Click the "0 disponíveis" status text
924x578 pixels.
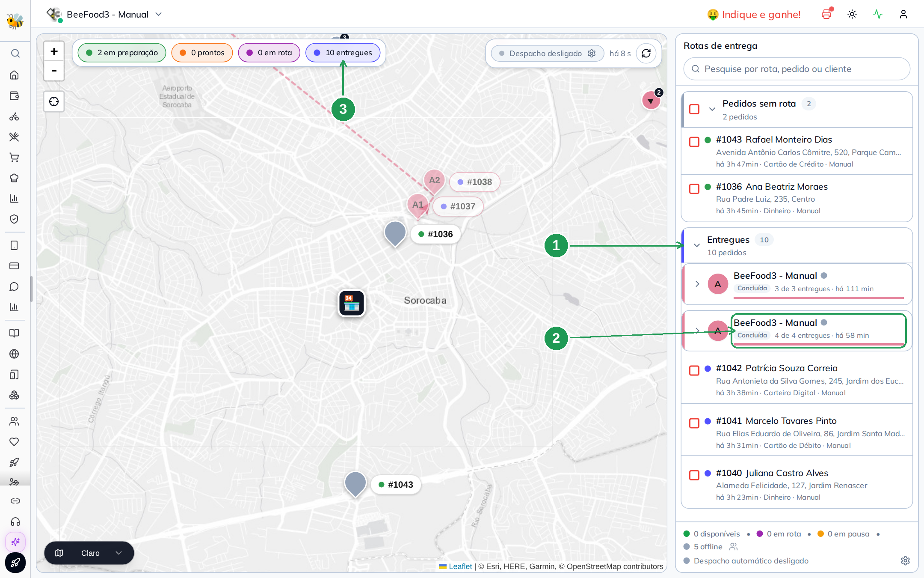click(x=717, y=534)
